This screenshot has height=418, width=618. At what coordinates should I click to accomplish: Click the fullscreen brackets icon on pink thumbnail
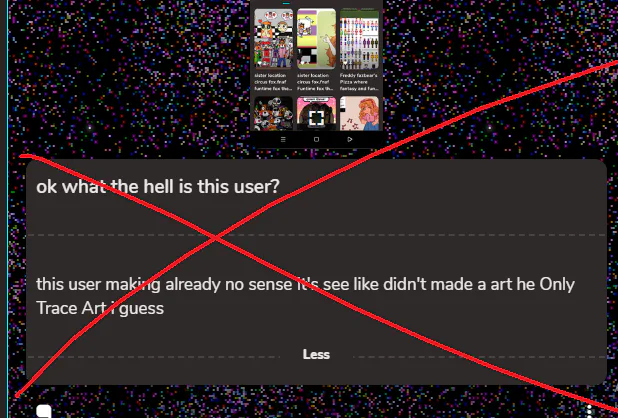pyautogui.click(x=316, y=118)
